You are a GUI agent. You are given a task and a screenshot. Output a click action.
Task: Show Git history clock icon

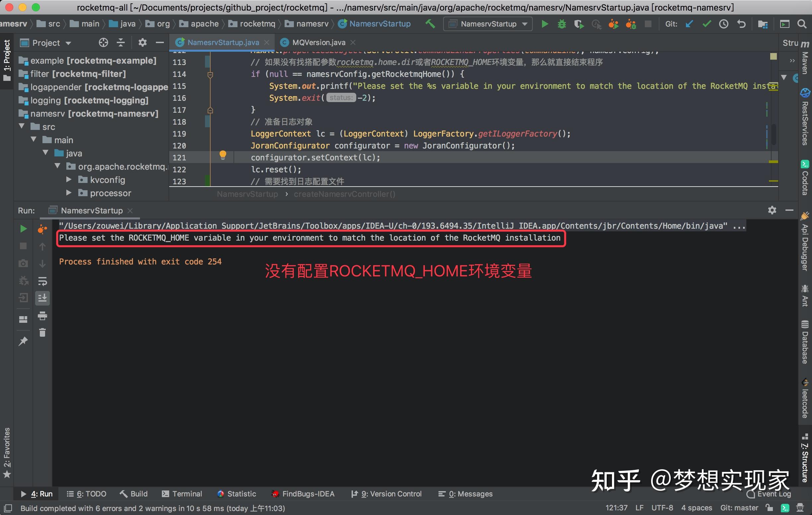[x=724, y=24]
